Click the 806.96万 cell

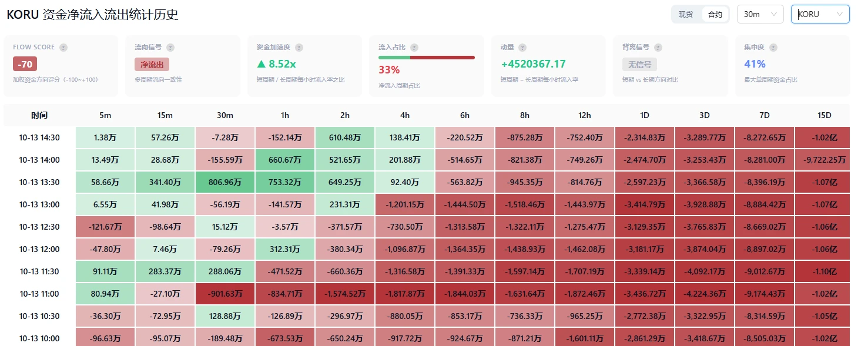point(225,182)
